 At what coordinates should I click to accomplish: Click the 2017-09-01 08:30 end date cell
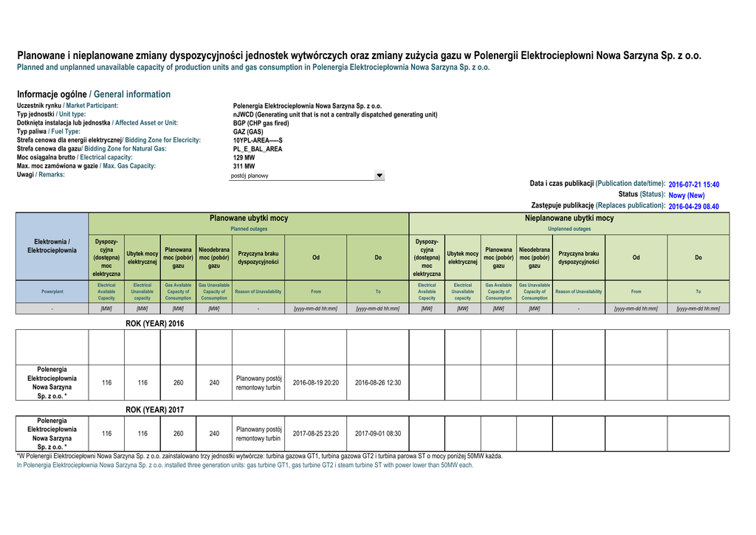tap(377, 434)
